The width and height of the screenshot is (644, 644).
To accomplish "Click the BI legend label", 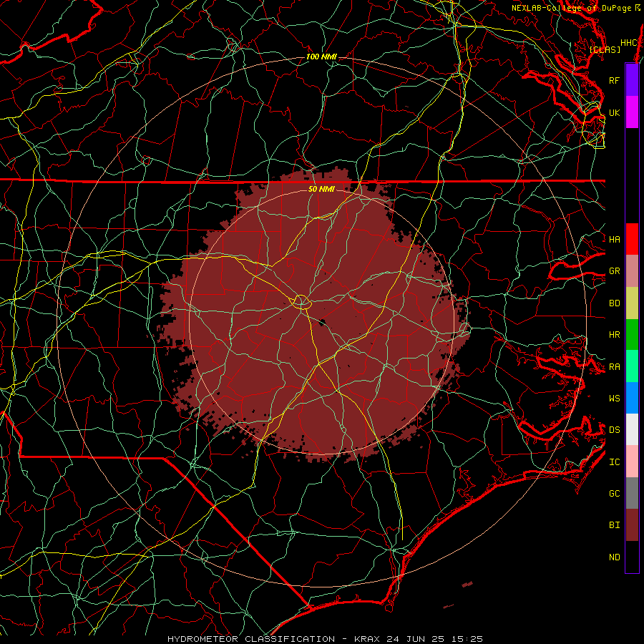I will (615, 525).
